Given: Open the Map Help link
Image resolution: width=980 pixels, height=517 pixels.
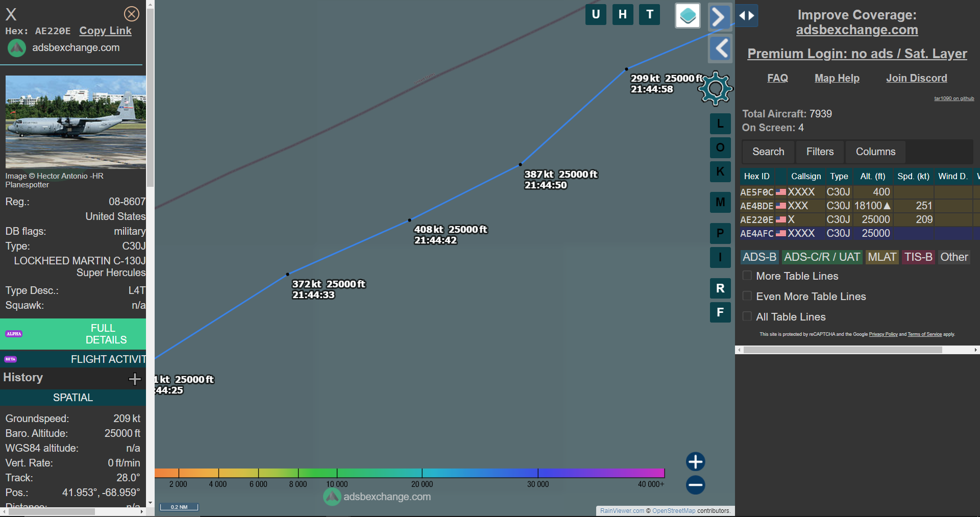Looking at the screenshot, I should point(837,78).
